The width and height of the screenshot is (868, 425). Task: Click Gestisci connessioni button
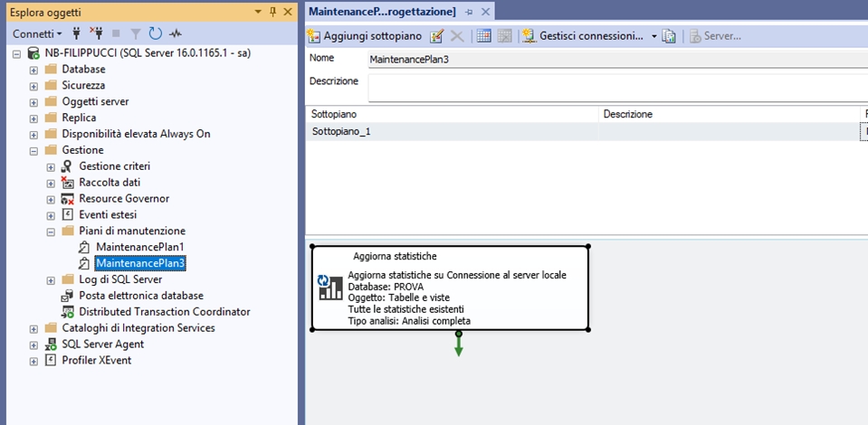coord(584,36)
